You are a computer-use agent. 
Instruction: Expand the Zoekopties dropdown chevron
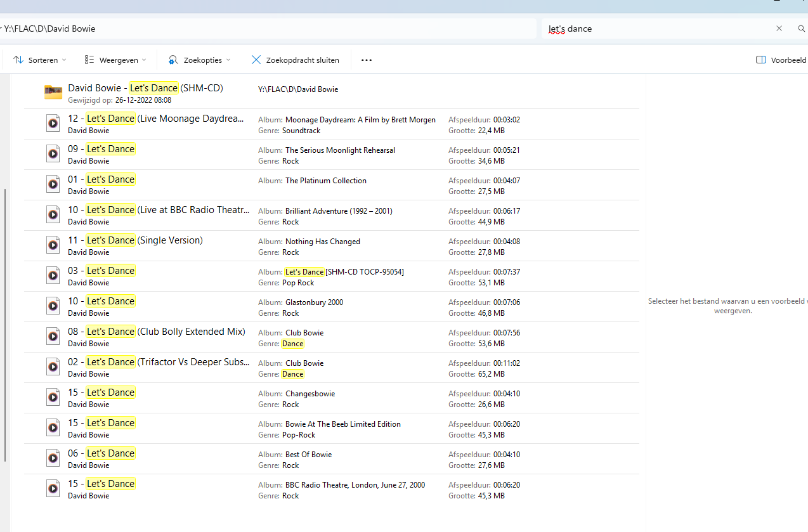coord(228,60)
